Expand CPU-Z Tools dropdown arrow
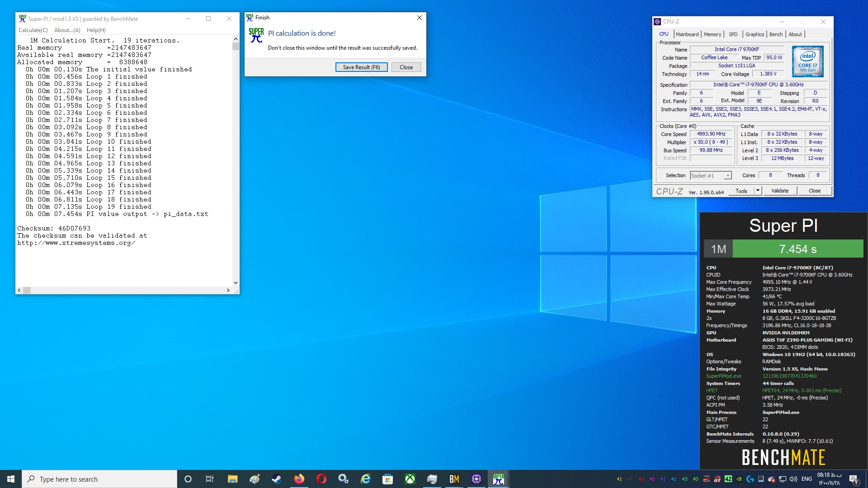This screenshot has height=488, width=868. 758,191
